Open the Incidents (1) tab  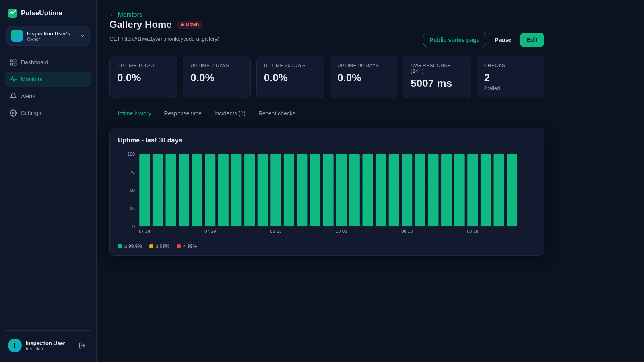pos(230,113)
